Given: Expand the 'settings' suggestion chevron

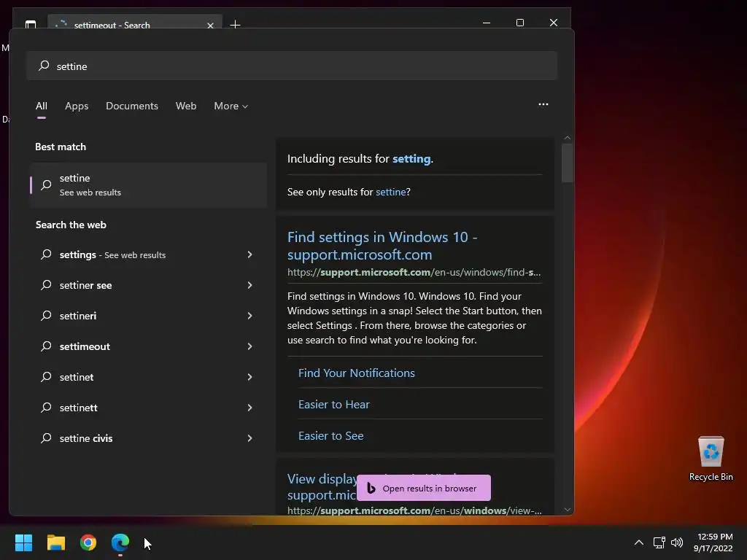Looking at the screenshot, I should click(249, 254).
